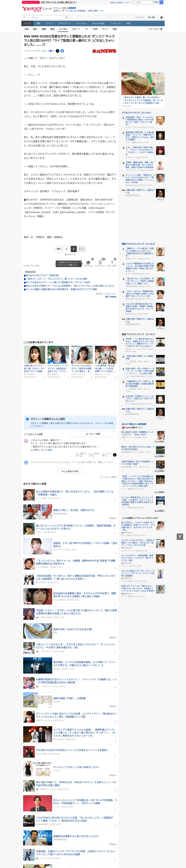Click the keyword search input field

(44, 18)
